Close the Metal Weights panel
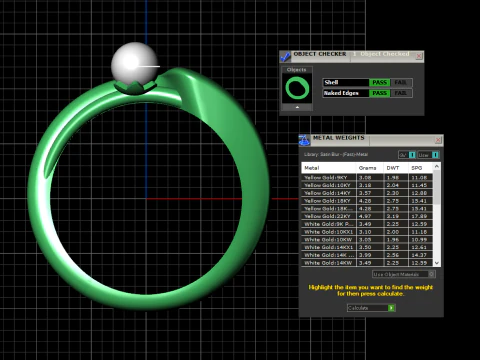The height and width of the screenshot is (360, 480). pyautogui.click(x=438, y=140)
